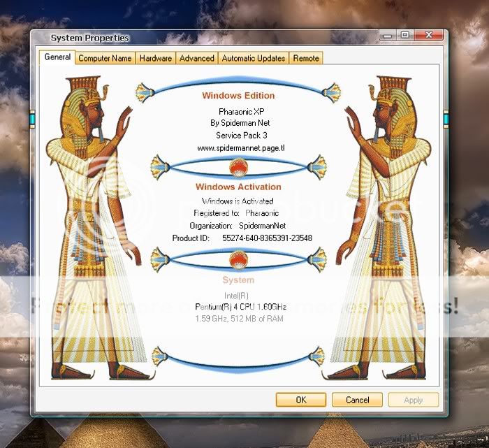Minimize the System Properties window
Image resolution: width=489 pixels, height=448 pixels.
click(388, 35)
